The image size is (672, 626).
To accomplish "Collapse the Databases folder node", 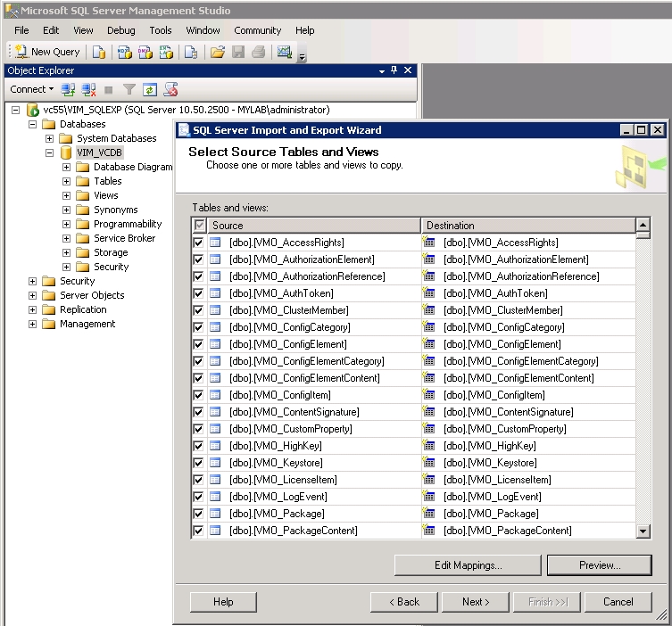I will click(32, 124).
